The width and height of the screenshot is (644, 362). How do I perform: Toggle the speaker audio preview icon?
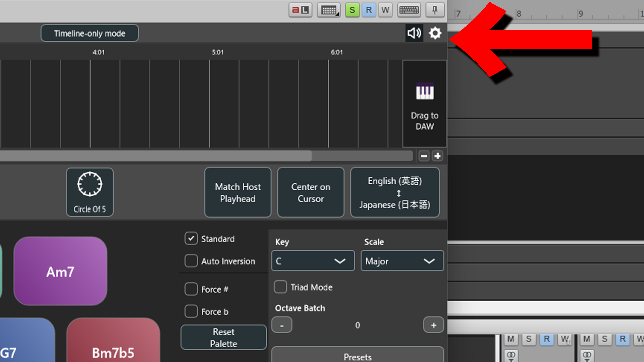coord(414,33)
